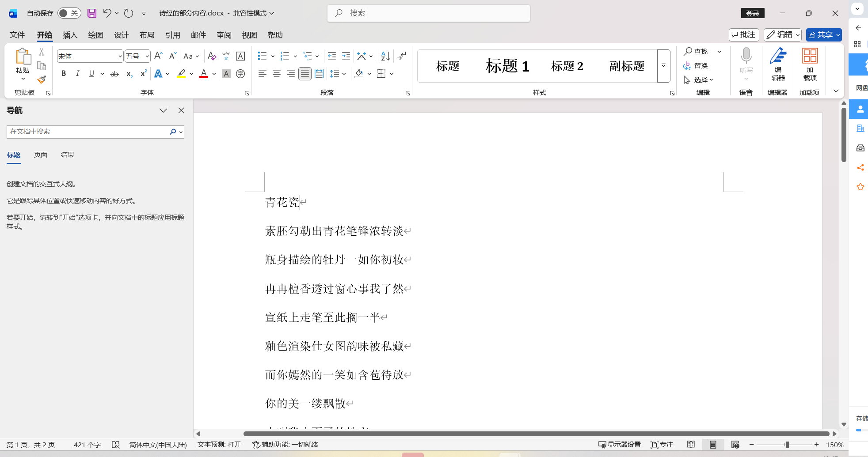Screen dimensions: 868x457
Task: Cut selection with scissors icon
Action: [x=42, y=52]
